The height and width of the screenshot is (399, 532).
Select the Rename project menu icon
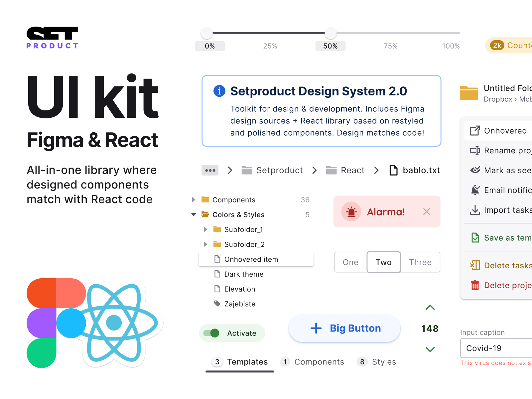[x=475, y=150]
